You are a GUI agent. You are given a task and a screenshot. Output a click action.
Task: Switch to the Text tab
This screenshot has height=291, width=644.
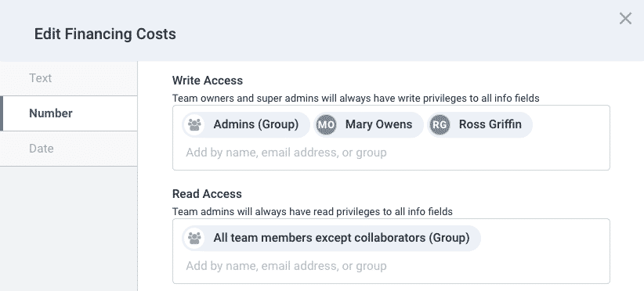69,78
